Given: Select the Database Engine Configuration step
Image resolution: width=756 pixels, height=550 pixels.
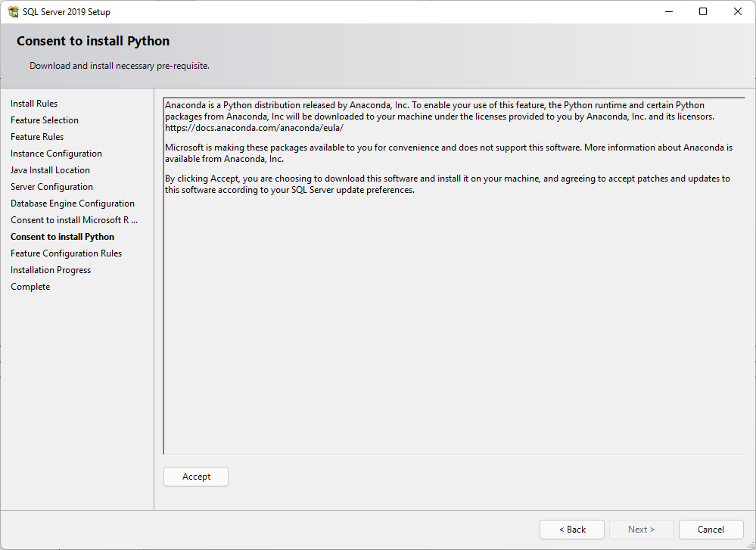Looking at the screenshot, I should [x=73, y=204].
